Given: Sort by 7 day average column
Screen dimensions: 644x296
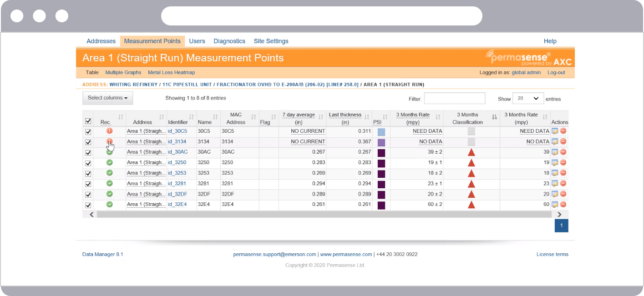Looking at the screenshot, I should (x=303, y=118).
